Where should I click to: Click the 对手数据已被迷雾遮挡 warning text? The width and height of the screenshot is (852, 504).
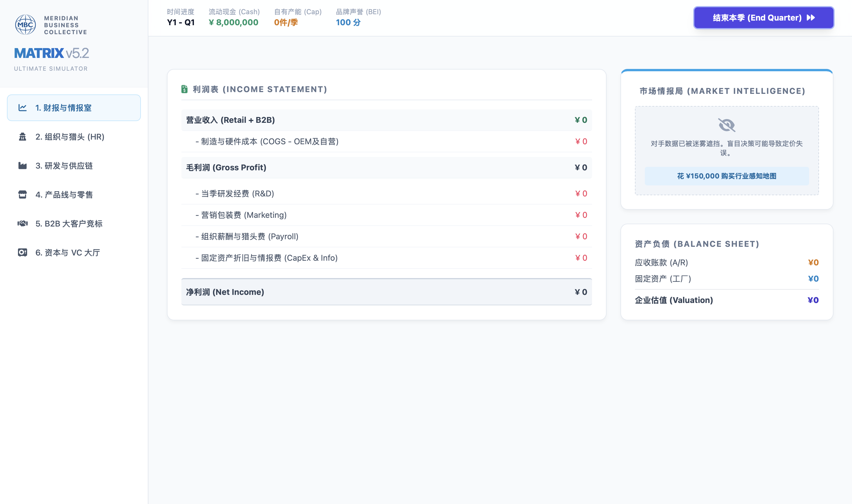727,148
